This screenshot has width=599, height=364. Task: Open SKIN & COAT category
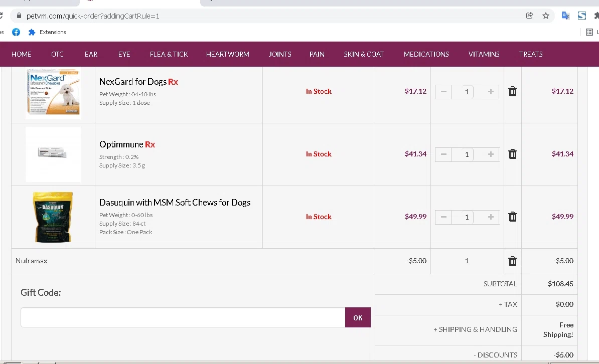[x=364, y=54]
